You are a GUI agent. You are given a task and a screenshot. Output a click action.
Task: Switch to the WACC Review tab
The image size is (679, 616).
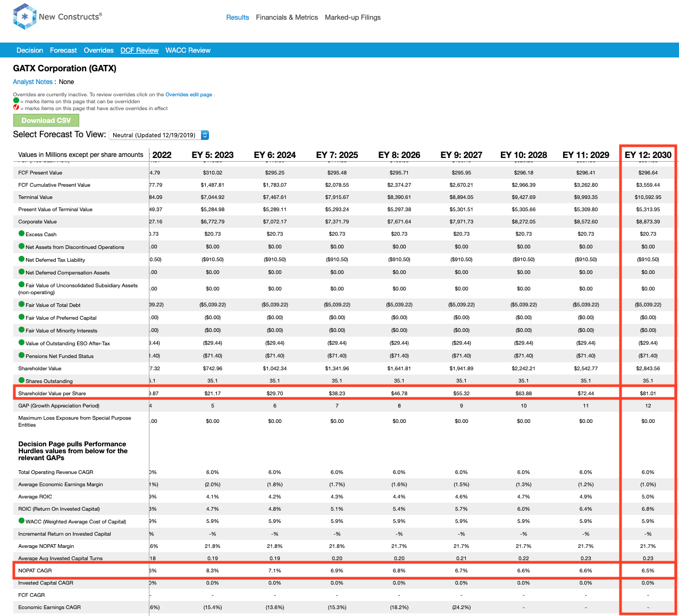pos(188,51)
